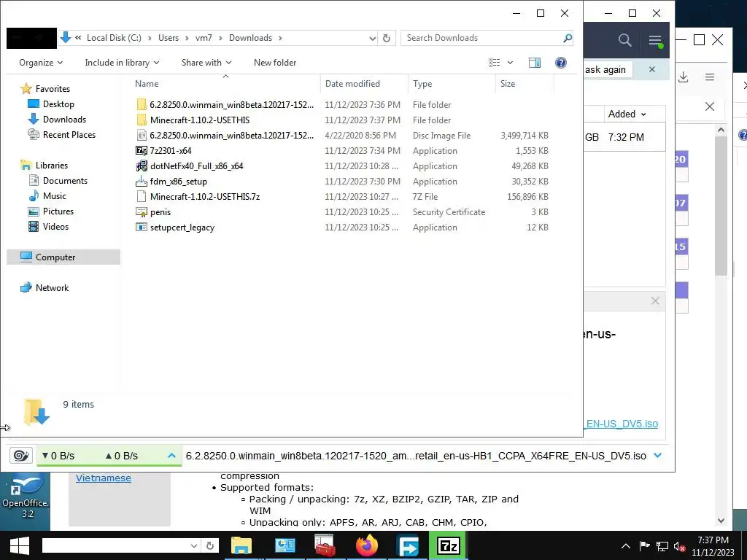Click the Minecraft-1.10.2-USETHIS.7z file icon
The height and width of the screenshot is (560, 747).
click(142, 197)
